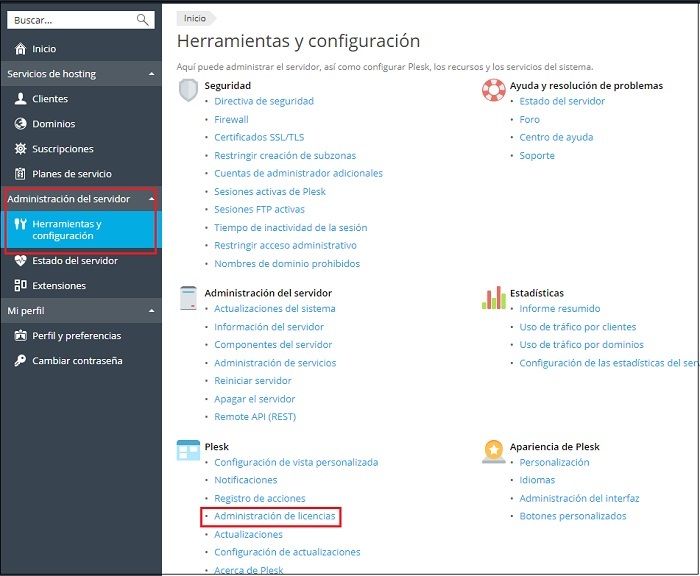Click the Dominios globe icon
The width and height of the screenshot is (700, 576).
20,124
